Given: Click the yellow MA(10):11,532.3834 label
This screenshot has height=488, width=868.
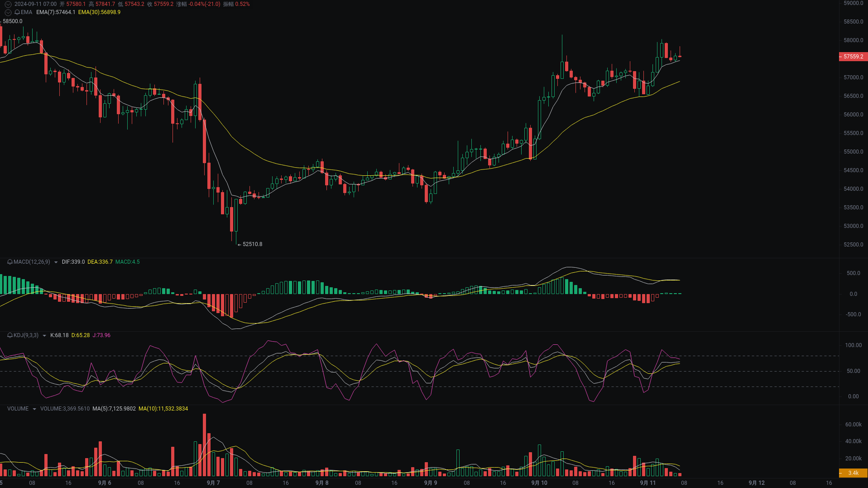Looking at the screenshot, I should [x=163, y=408].
